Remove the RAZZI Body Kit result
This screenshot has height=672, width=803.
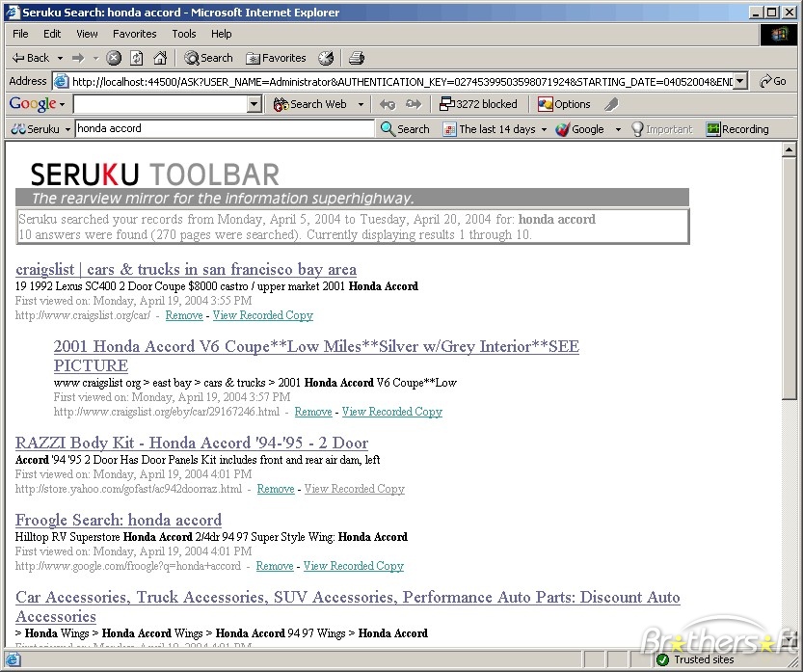276,489
